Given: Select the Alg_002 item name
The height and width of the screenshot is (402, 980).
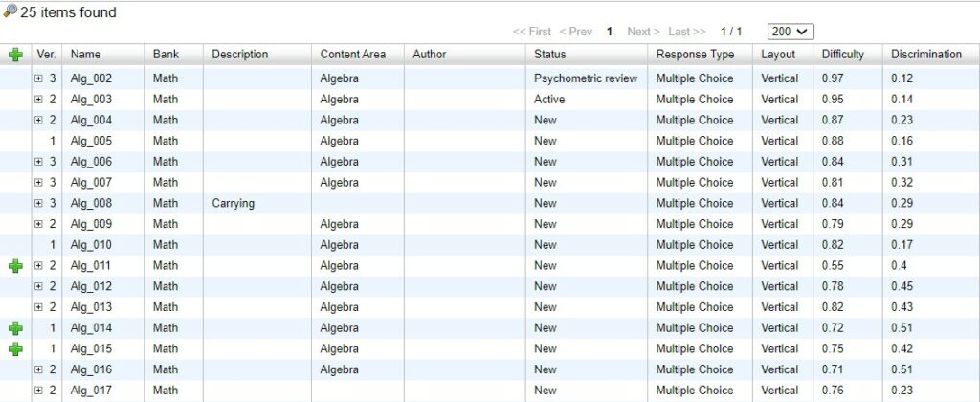Looking at the screenshot, I should tap(91, 78).
